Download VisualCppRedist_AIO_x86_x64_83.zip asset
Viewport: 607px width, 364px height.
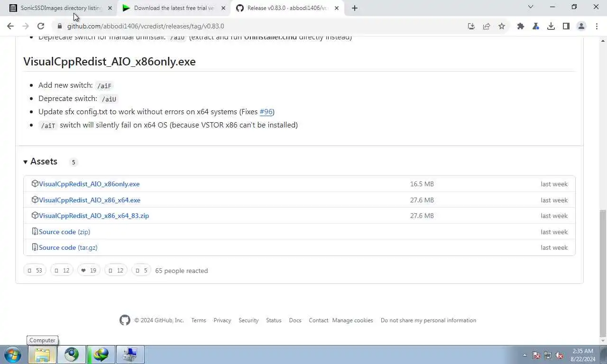(94, 216)
